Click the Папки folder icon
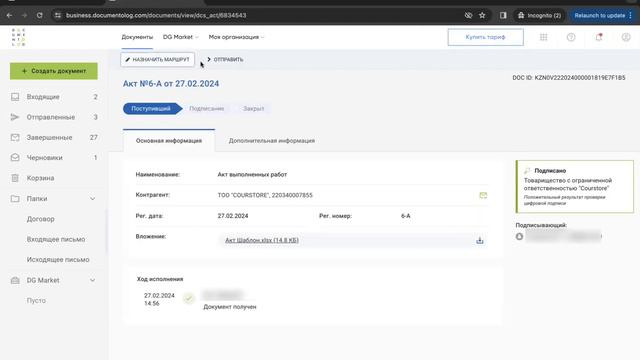The image size is (640, 360). 15,199
